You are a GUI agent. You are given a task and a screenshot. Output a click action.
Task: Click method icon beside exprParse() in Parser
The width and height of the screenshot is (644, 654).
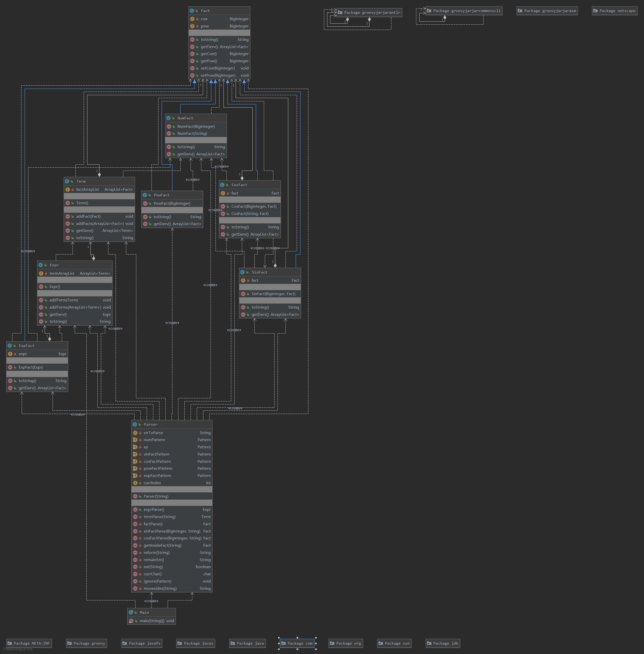tap(135, 510)
